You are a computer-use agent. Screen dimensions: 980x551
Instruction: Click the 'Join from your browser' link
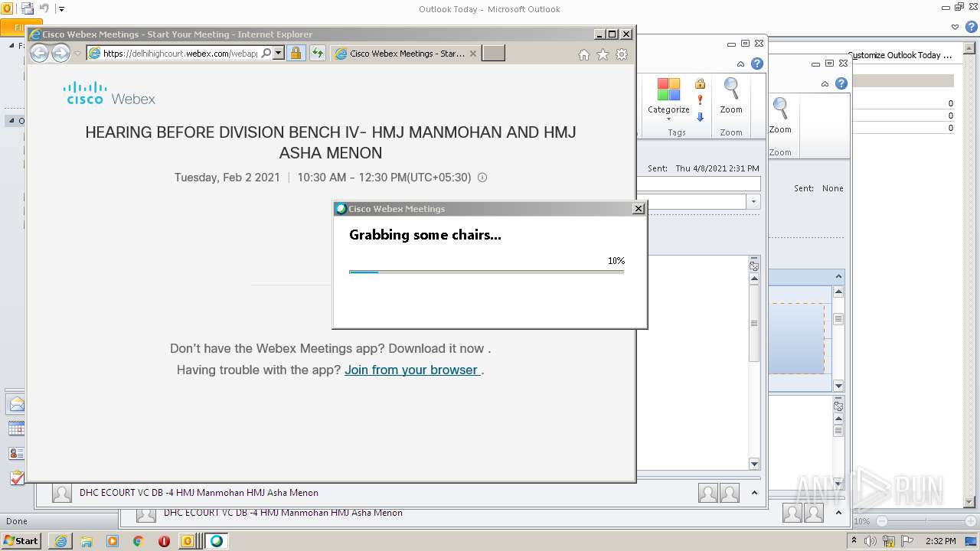pyautogui.click(x=413, y=370)
